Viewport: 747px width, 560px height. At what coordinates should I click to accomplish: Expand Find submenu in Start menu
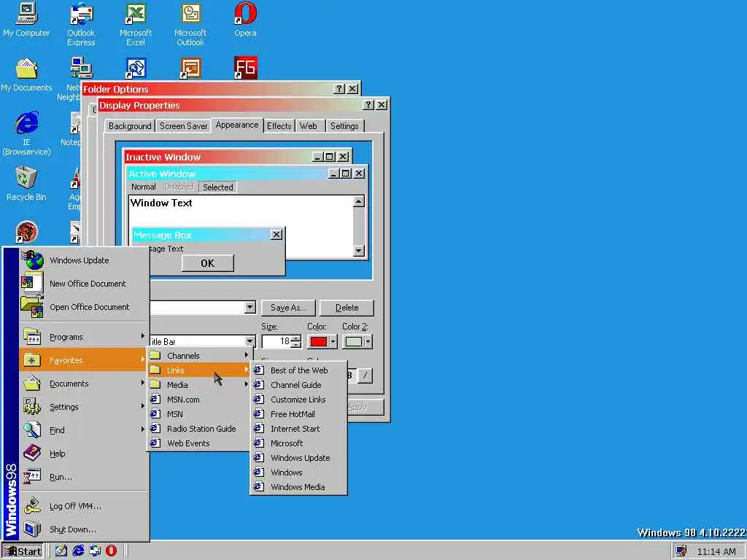point(84,430)
